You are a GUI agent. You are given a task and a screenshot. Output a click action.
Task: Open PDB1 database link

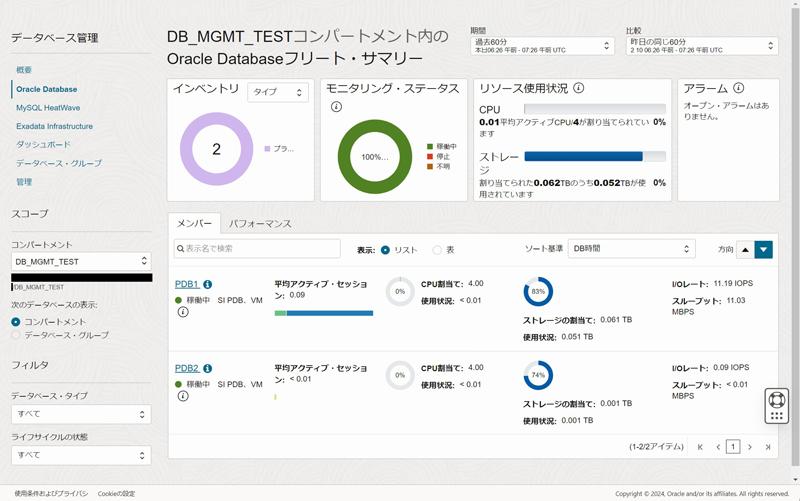(x=187, y=284)
